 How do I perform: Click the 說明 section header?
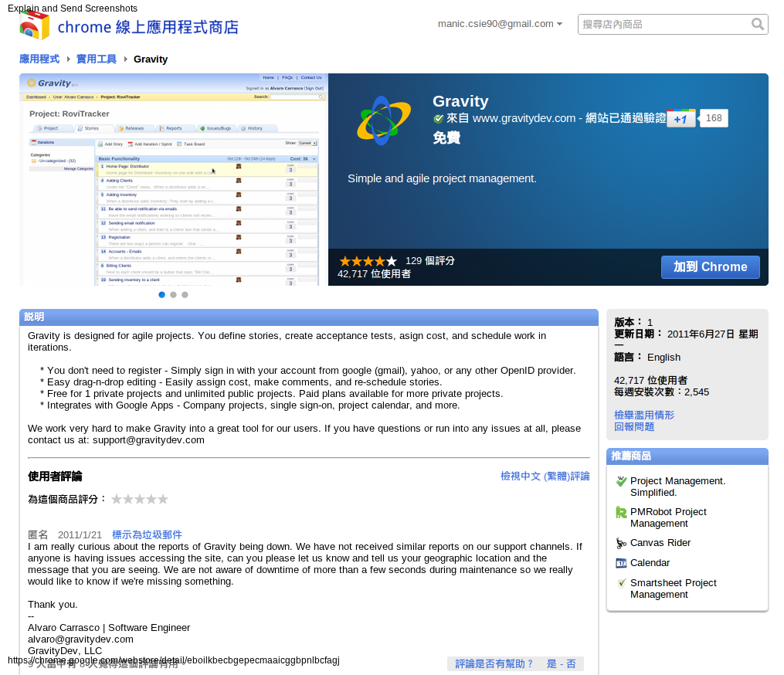click(x=308, y=317)
